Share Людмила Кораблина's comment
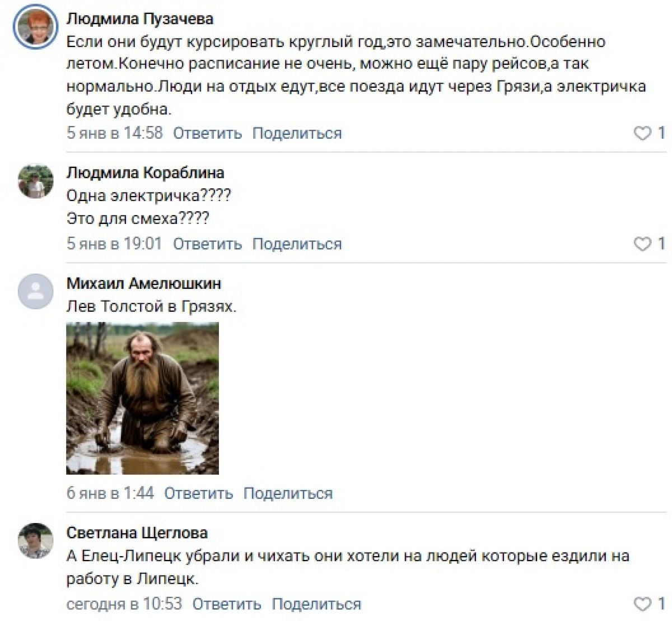Screen dimensions: 672x621 297,244
